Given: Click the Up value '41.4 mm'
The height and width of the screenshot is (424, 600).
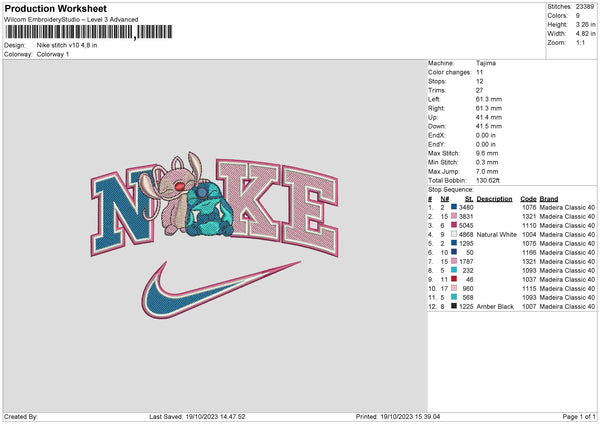Looking at the screenshot, I should coord(489,117).
